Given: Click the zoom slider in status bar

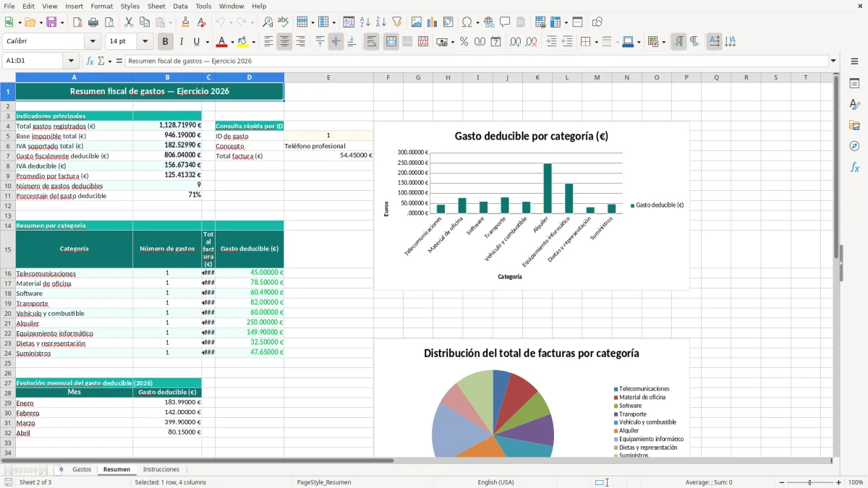Looking at the screenshot, I should (809, 482).
